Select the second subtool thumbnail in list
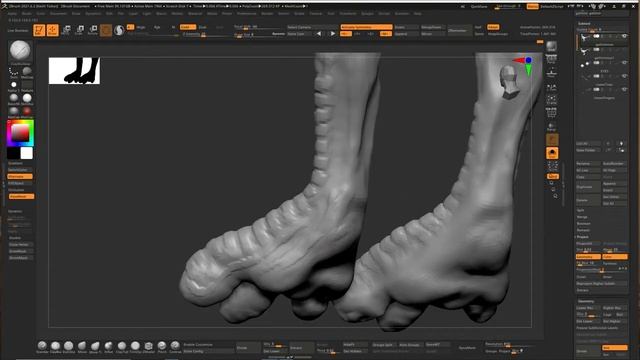The image size is (640, 360). point(585,51)
